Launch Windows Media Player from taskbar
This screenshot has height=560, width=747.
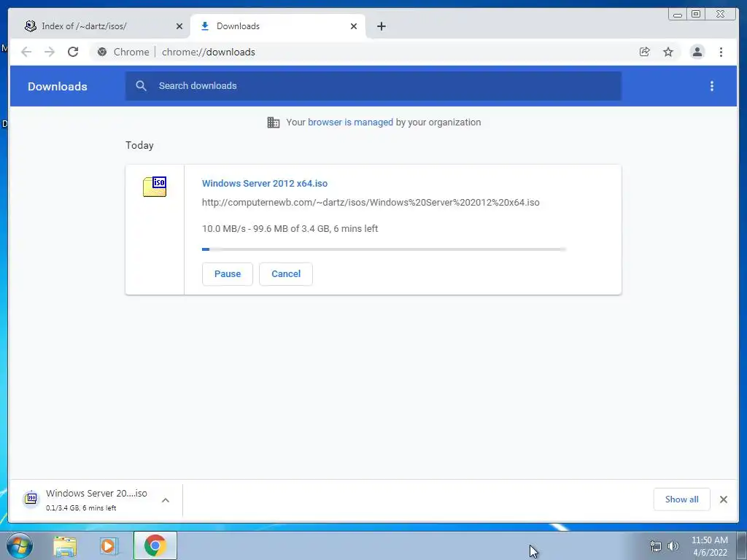(109, 545)
